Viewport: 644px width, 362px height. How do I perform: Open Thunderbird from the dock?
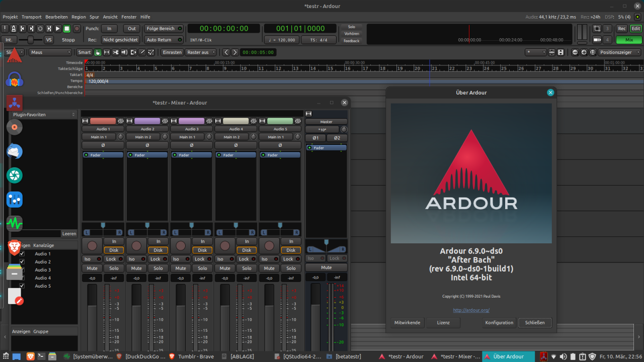pos(15,151)
